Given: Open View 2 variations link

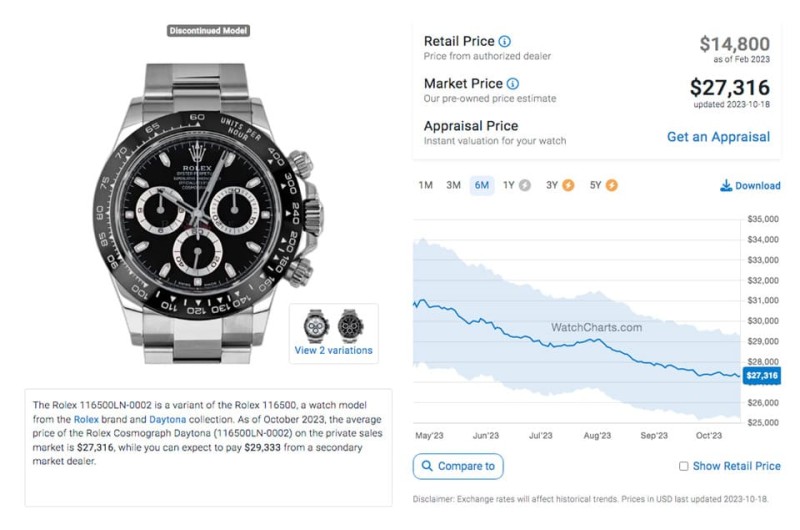Looking at the screenshot, I should [333, 350].
